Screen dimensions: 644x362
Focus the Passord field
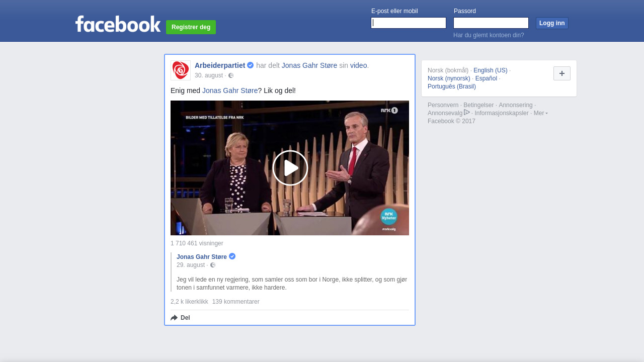491,23
